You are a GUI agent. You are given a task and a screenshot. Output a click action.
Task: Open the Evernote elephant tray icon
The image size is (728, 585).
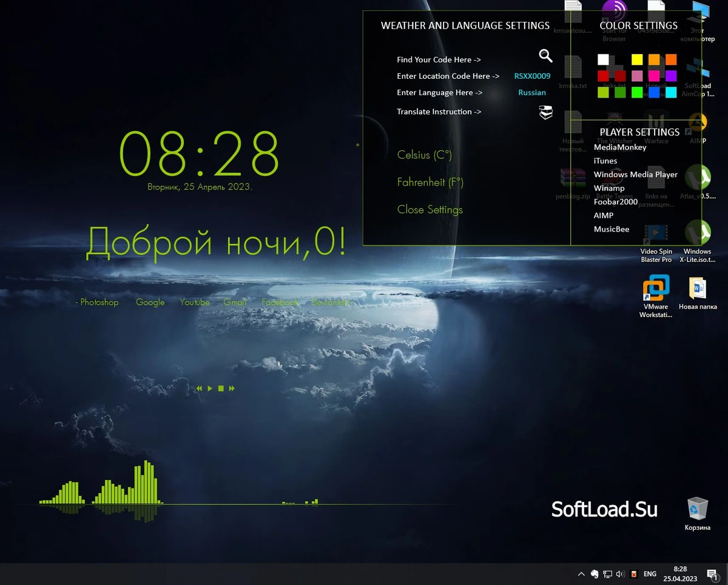(x=595, y=573)
